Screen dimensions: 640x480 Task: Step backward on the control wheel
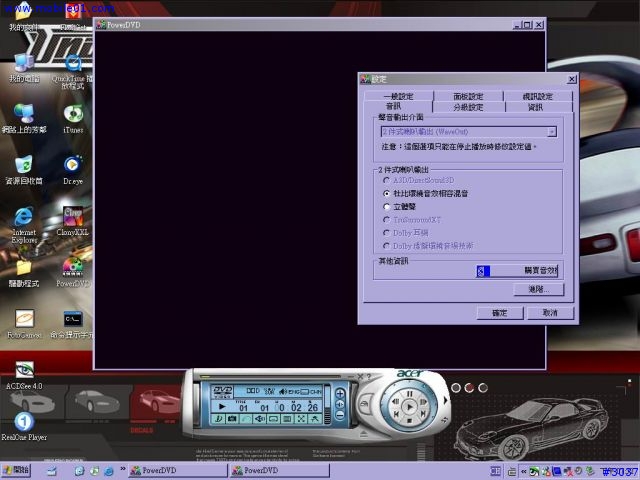click(396, 402)
